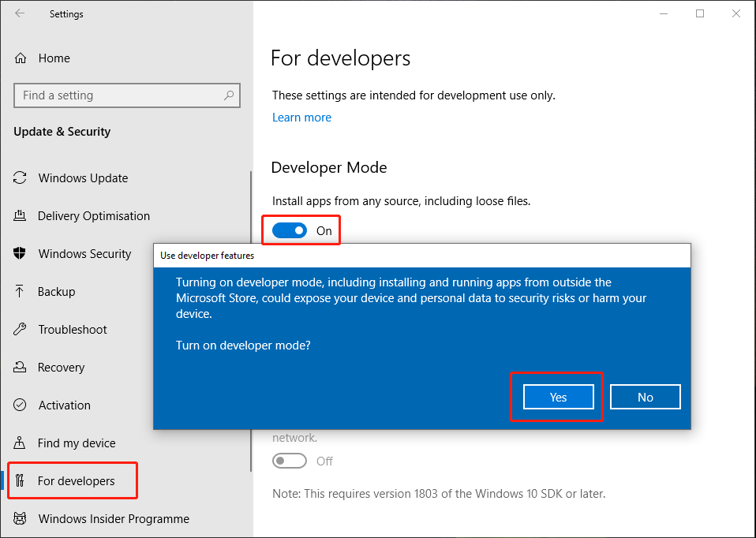Image resolution: width=756 pixels, height=538 pixels.
Task: Click the Find my device icon
Action: coord(20,443)
